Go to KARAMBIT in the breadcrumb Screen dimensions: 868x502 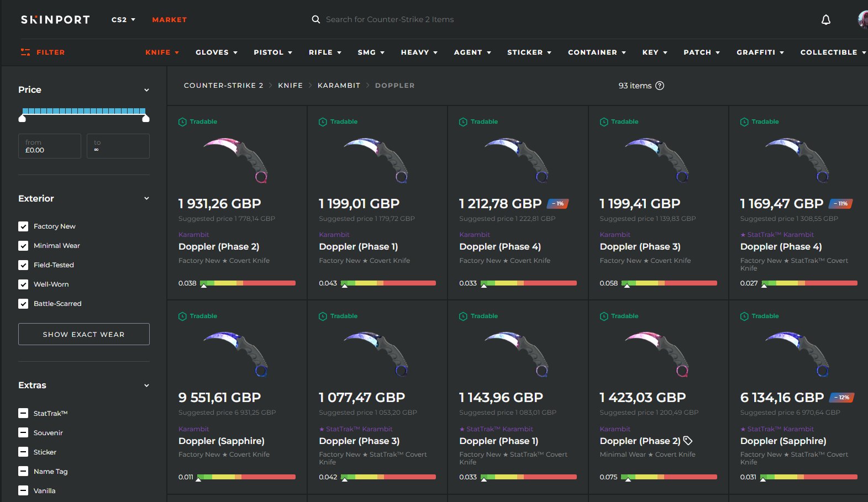coord(339,86)
